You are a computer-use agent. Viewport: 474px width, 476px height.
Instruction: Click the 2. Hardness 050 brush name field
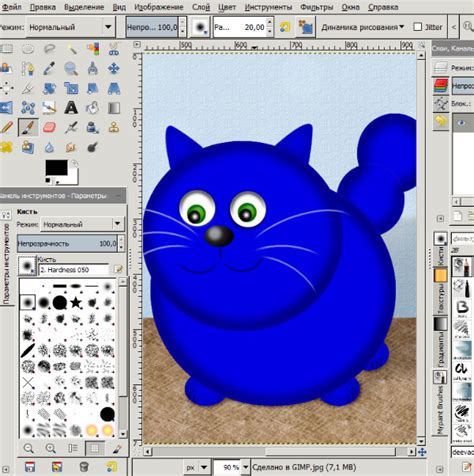74,270
